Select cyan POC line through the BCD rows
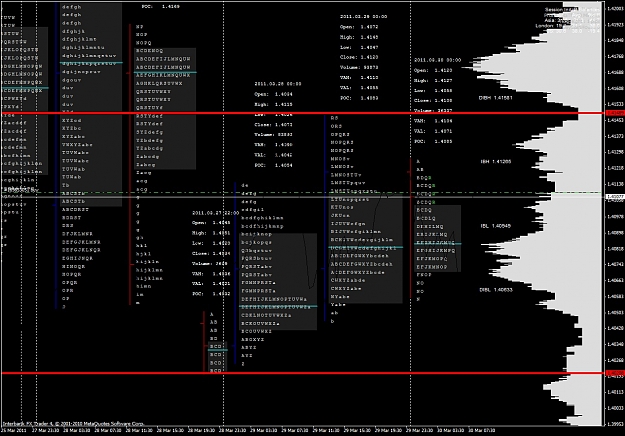Image resolution: width=625 pixels, height=436 pixels. (218, 350)
